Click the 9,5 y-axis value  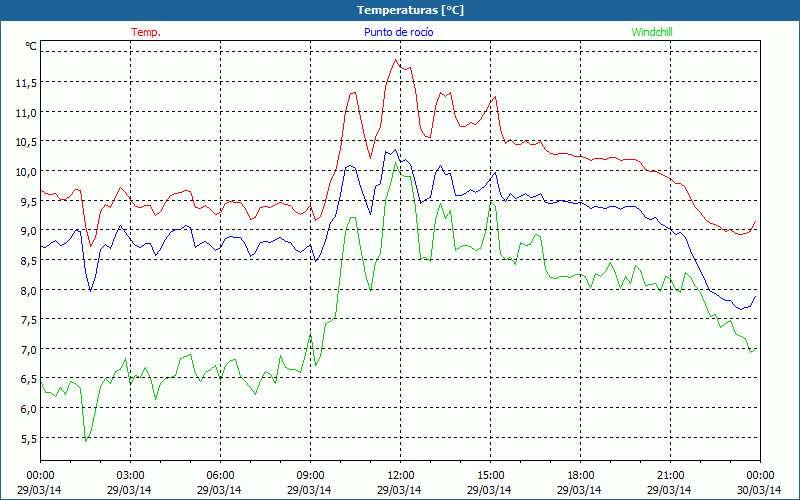tap(28, 202)
